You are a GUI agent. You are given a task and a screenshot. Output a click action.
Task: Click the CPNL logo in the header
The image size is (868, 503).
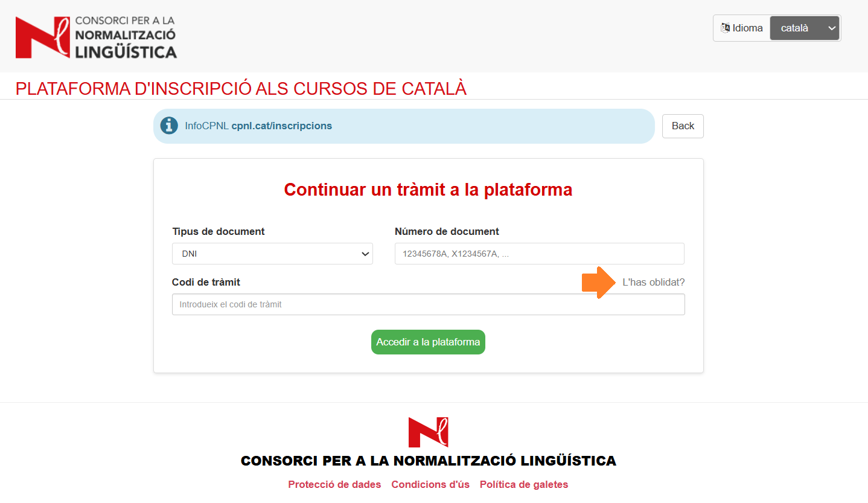click(96, 37)
